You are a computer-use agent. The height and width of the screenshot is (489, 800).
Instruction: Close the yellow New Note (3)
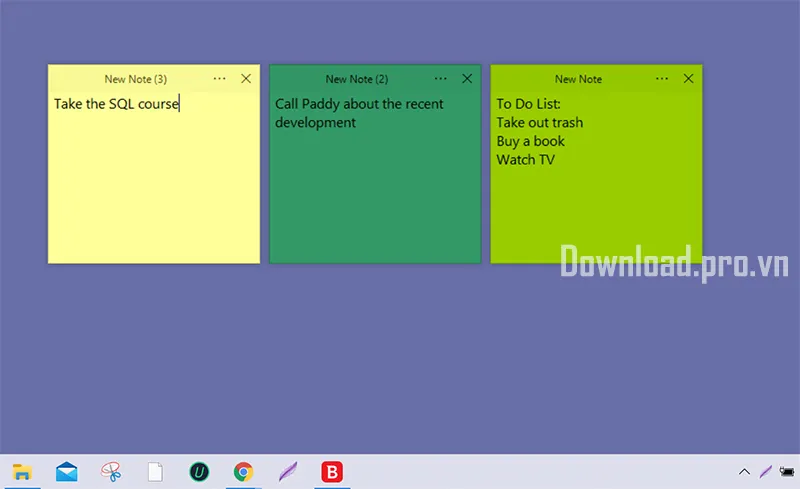(x=246, y=79)
